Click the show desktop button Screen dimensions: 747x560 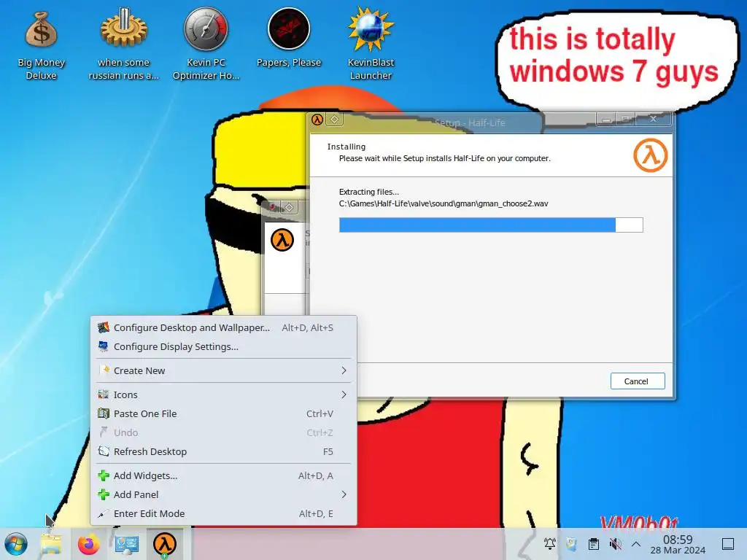tap(728, 543)
